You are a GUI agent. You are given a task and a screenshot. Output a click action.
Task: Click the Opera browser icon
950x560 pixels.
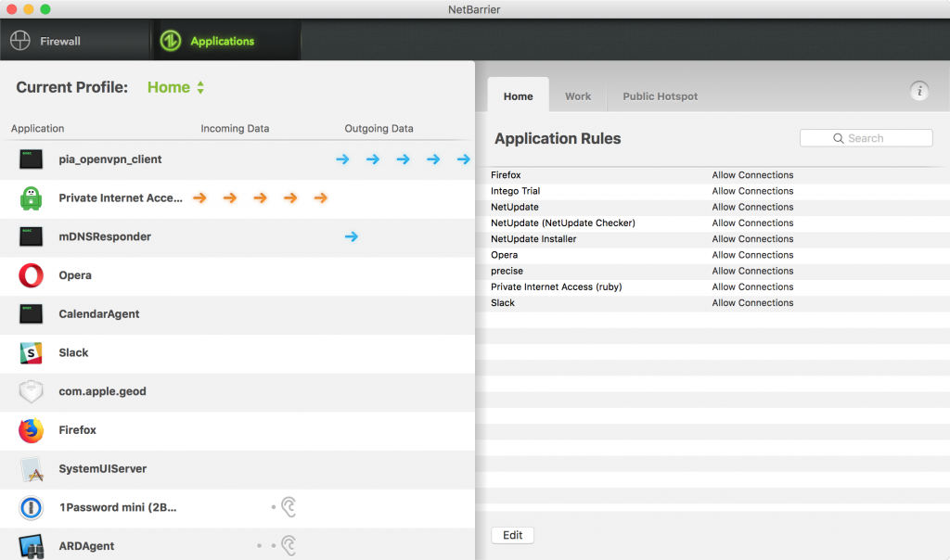[x=31, y=275]
